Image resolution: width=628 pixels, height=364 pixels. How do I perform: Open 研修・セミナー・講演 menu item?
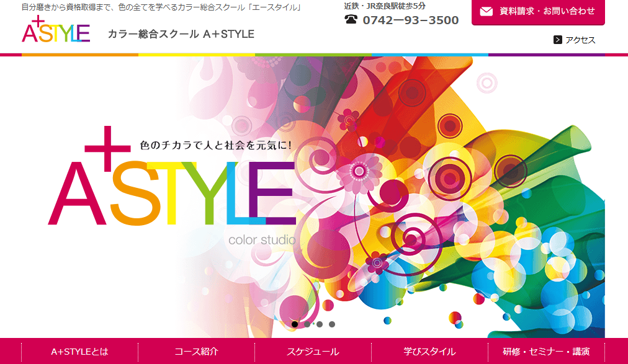coord(546,352)
